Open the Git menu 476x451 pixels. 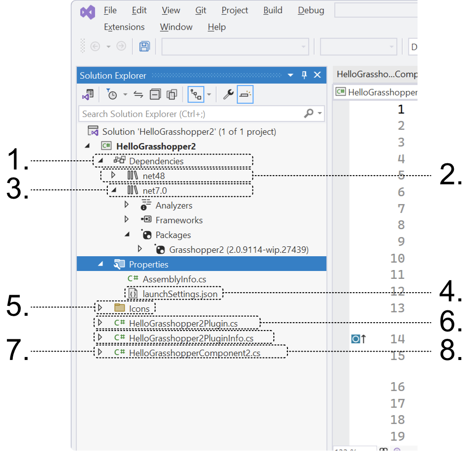tap(201, 10)
